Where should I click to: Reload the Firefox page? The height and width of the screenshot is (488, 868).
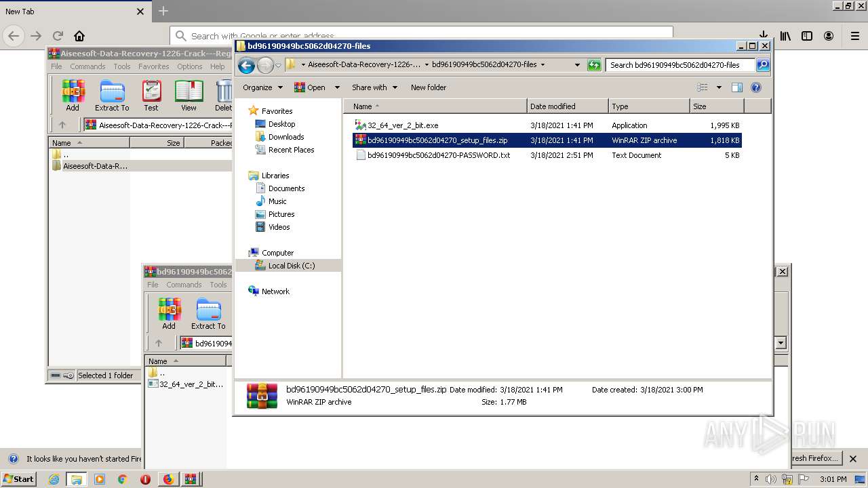pos(58,36)
